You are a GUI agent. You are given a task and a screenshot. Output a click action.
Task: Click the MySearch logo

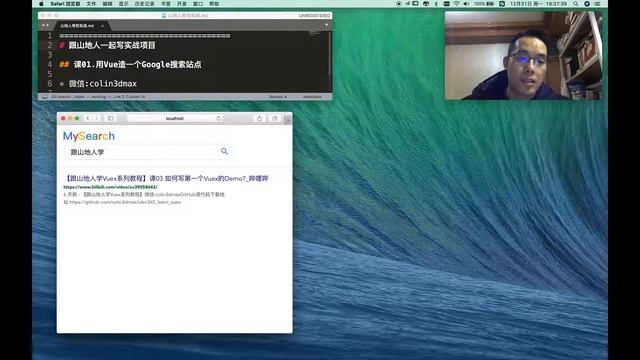(x=89, y=136)
